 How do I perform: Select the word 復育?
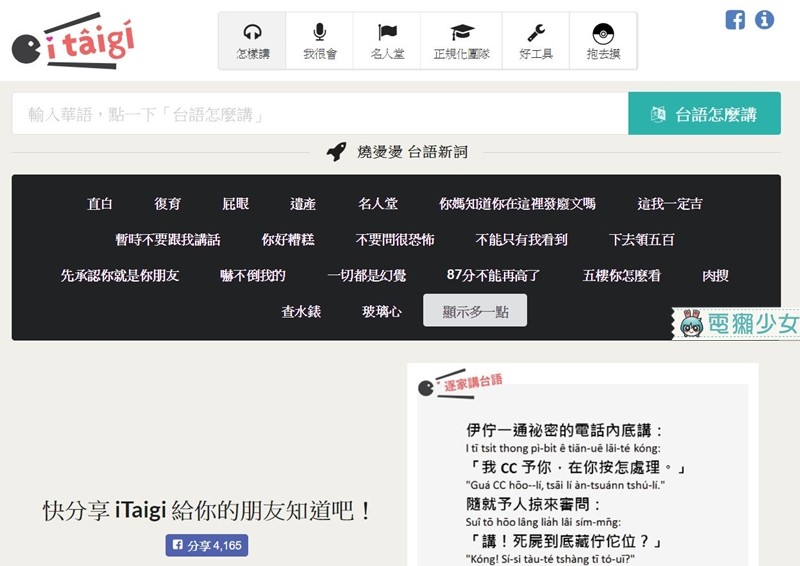coord(167,204)
